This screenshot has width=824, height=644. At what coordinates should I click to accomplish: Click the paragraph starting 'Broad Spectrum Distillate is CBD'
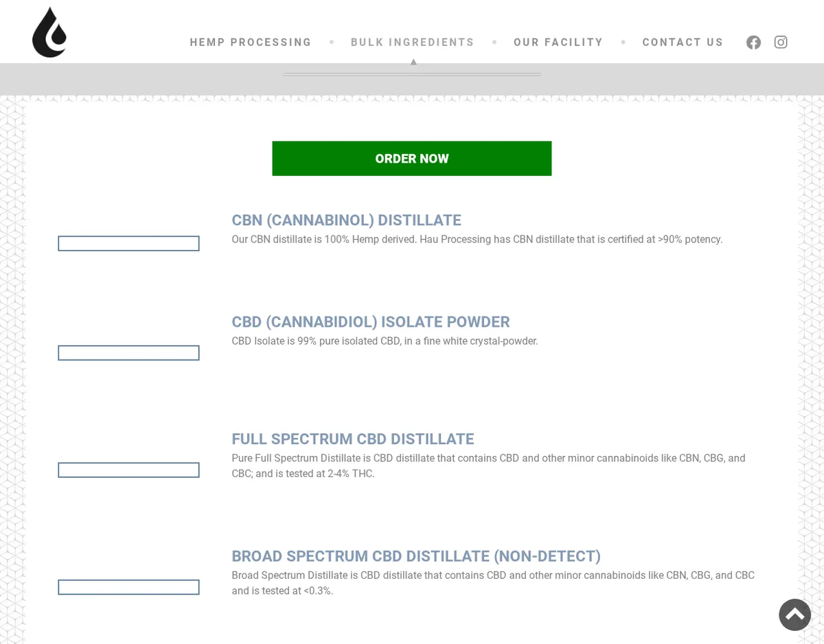493,583
